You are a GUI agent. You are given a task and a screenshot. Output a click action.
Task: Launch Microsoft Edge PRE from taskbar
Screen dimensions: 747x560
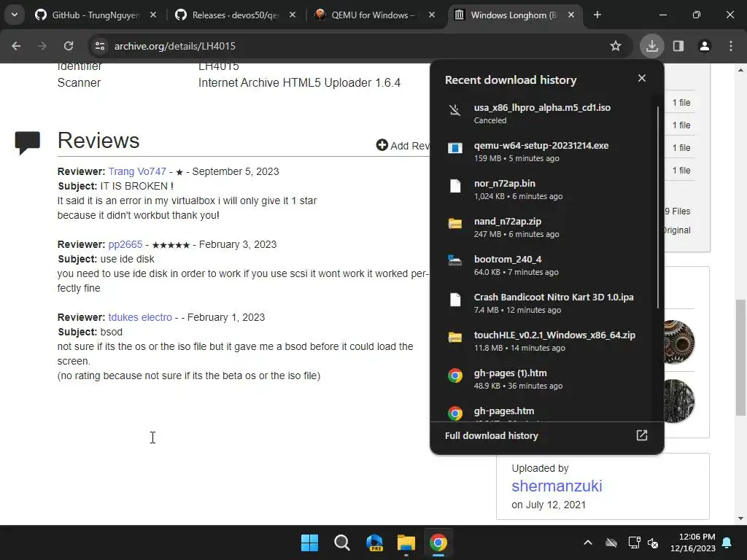pos(374,542)
